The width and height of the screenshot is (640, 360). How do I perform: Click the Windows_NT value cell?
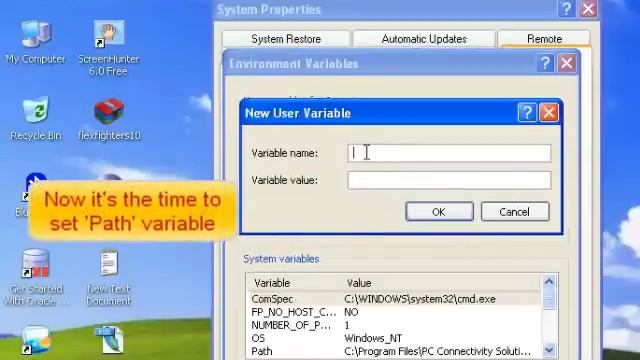[373, 338]
